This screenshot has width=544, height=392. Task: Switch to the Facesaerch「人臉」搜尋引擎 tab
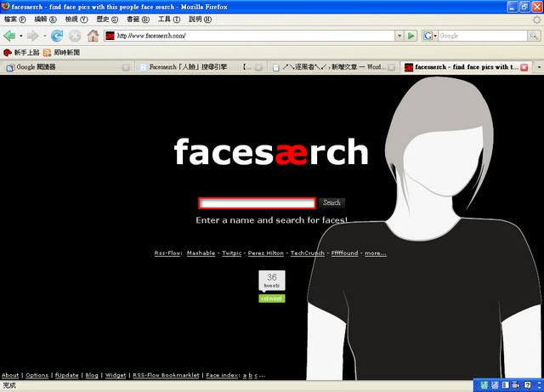click(201, 67)
